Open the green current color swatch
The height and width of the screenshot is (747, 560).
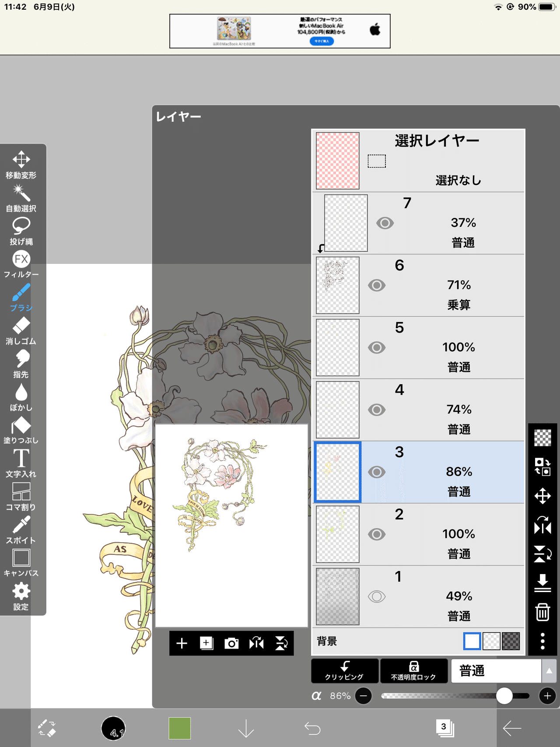[x=179, y=728]
